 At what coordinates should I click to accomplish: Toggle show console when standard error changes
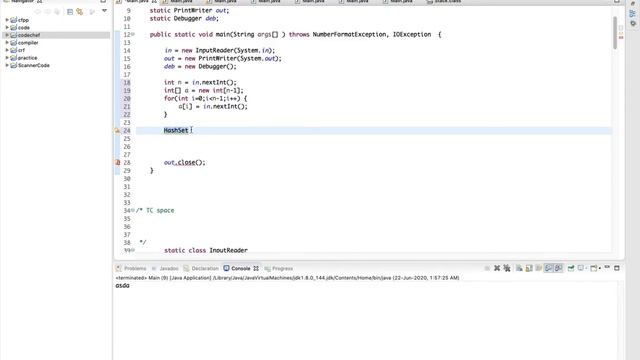pyautogui.click(x=558, y=268)
